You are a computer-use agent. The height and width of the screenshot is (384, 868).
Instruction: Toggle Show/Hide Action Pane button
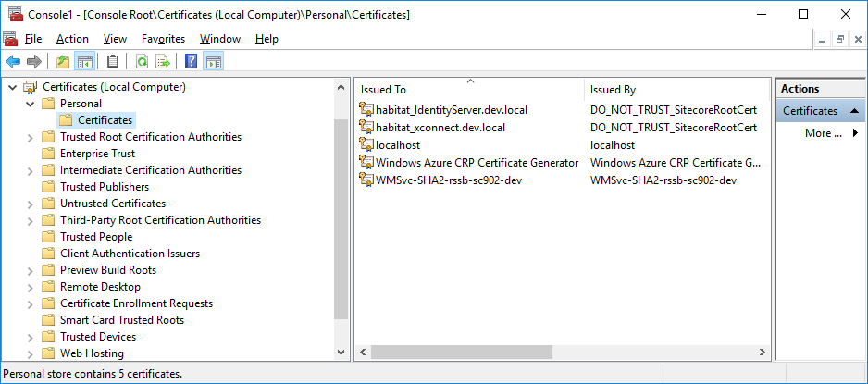click(x=214, y=62)
